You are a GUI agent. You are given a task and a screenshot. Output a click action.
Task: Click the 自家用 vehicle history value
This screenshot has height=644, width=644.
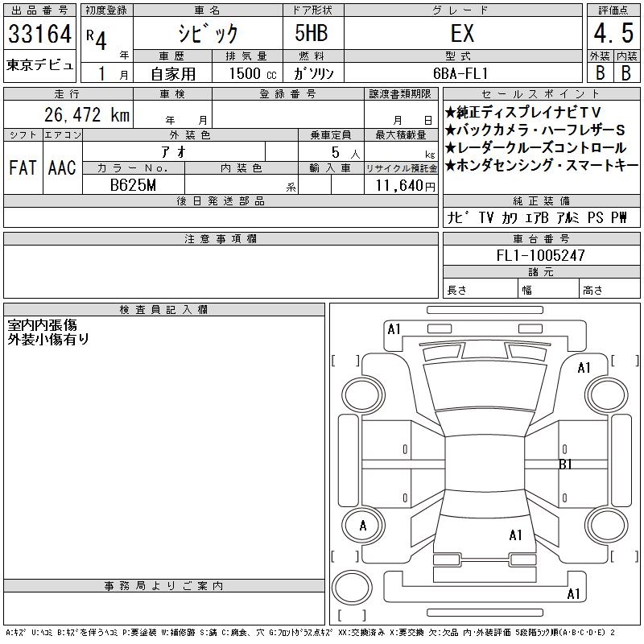[x=173, y=73]
